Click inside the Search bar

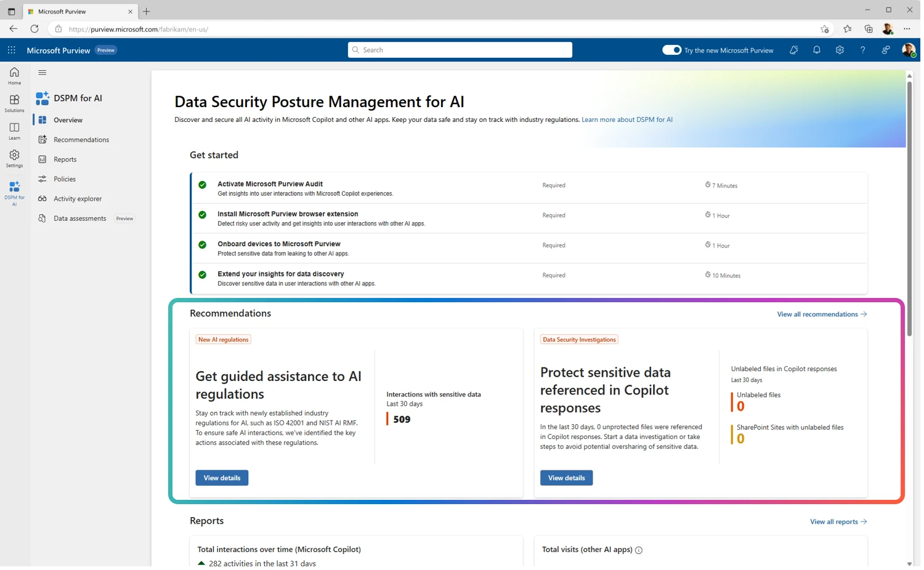pos(459,49)
